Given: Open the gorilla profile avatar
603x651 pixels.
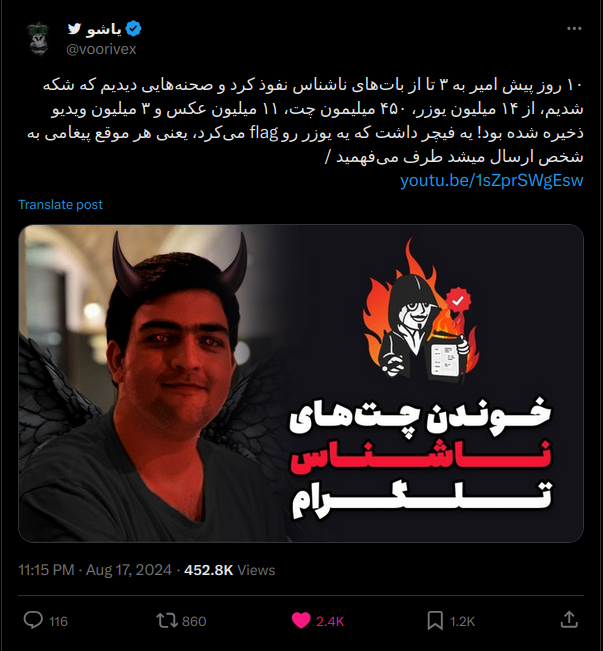Looking at the screenshot, I should (x=38, y=39).
